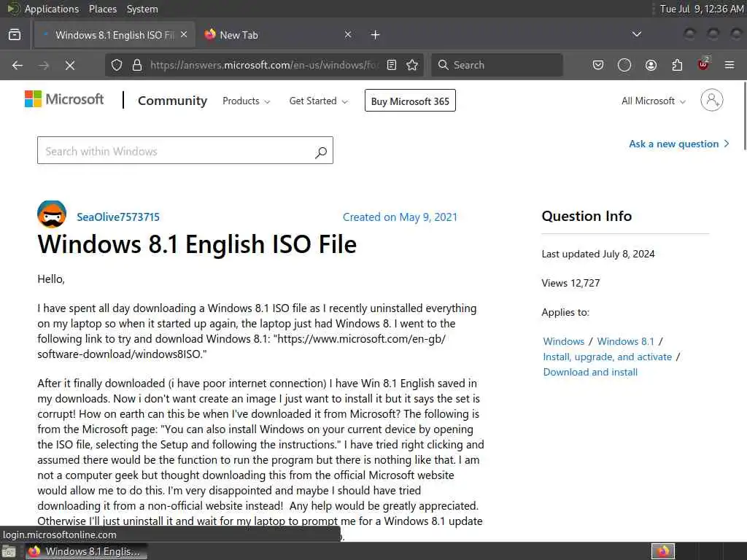The height and width of the screenshot is (560, 747).
Task: Bookmark this page with the star
Action: pyautogui.click(x=413, y=65)
